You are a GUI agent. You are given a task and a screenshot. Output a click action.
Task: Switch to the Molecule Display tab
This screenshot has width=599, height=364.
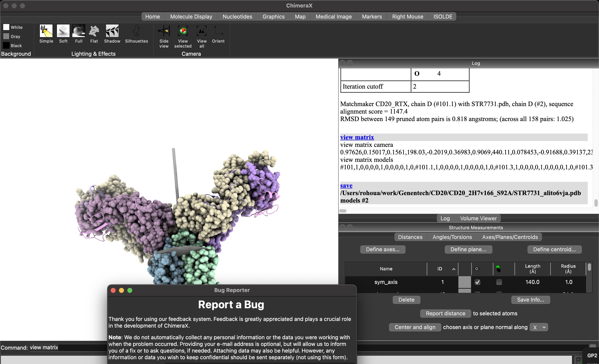point(191,16)
